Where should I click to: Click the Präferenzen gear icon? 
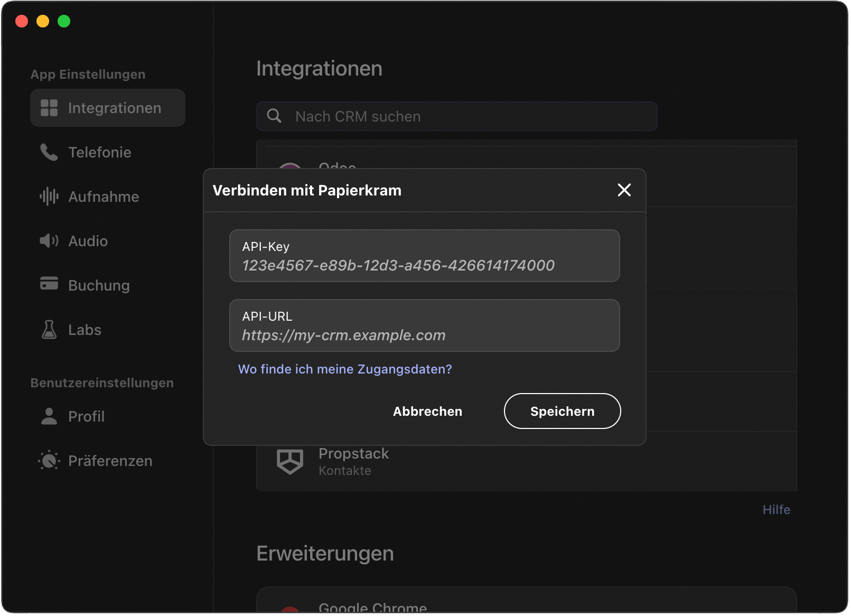pos(49,461)
